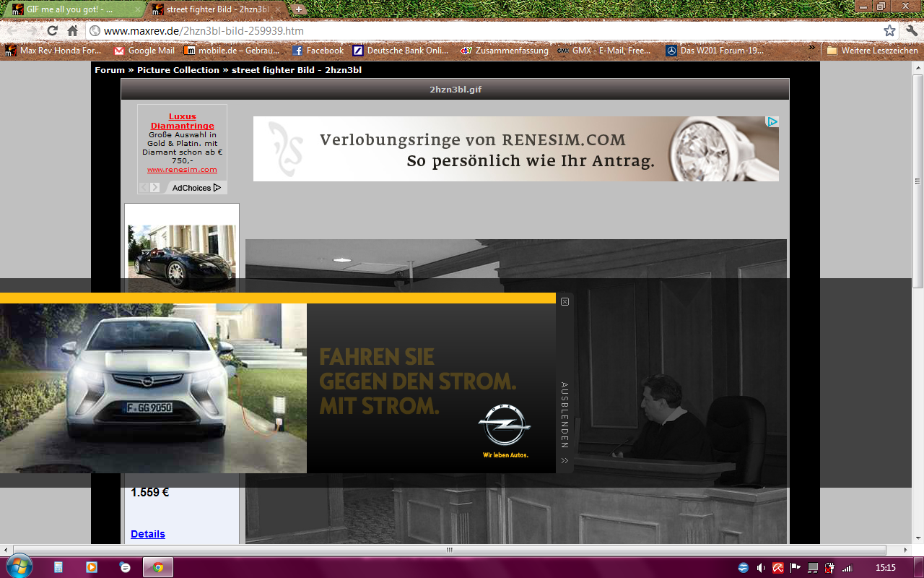The image size is (924, 578).
Task: Close the Opel ad with the X icon
Action: click(565, 302)
